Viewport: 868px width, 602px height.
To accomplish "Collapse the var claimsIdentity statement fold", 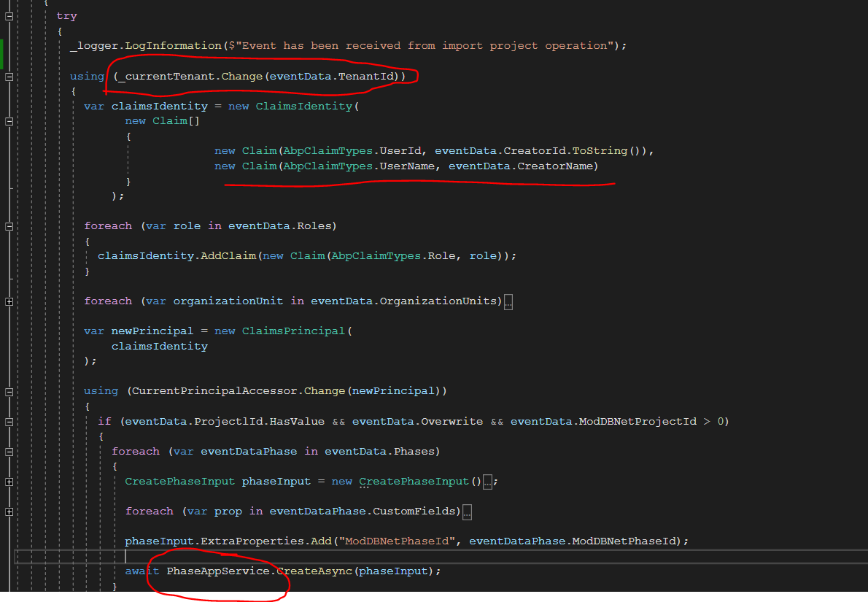I will click(9, 107).
